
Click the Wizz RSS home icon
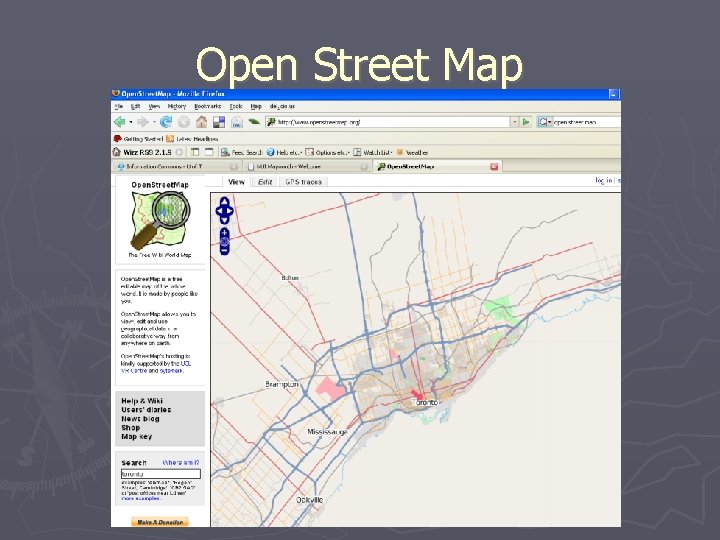tap(117, 152)
